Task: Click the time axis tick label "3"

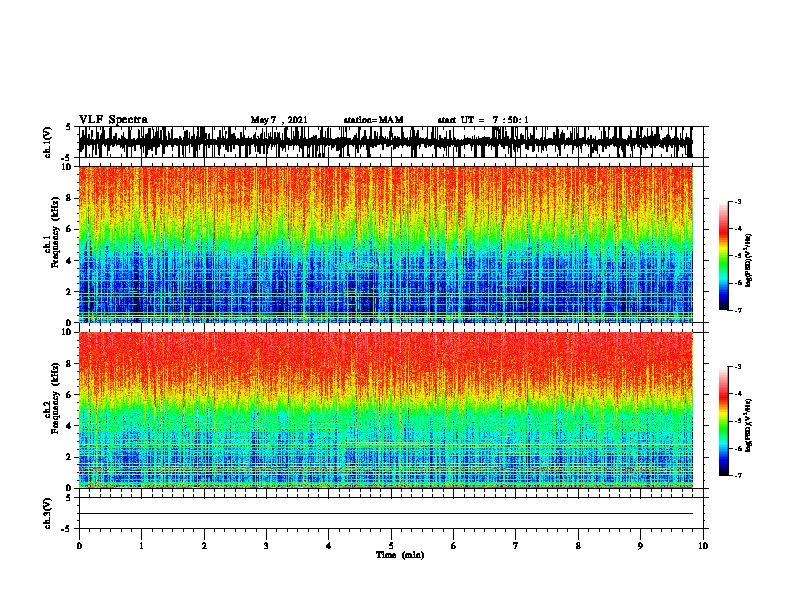Action: tap(266, 546)
